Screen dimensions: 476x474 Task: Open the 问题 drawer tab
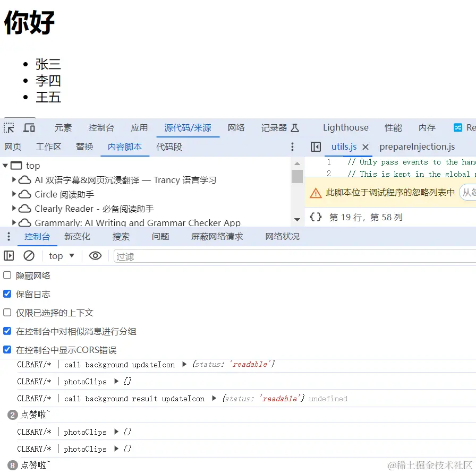(x=160, y=237)
